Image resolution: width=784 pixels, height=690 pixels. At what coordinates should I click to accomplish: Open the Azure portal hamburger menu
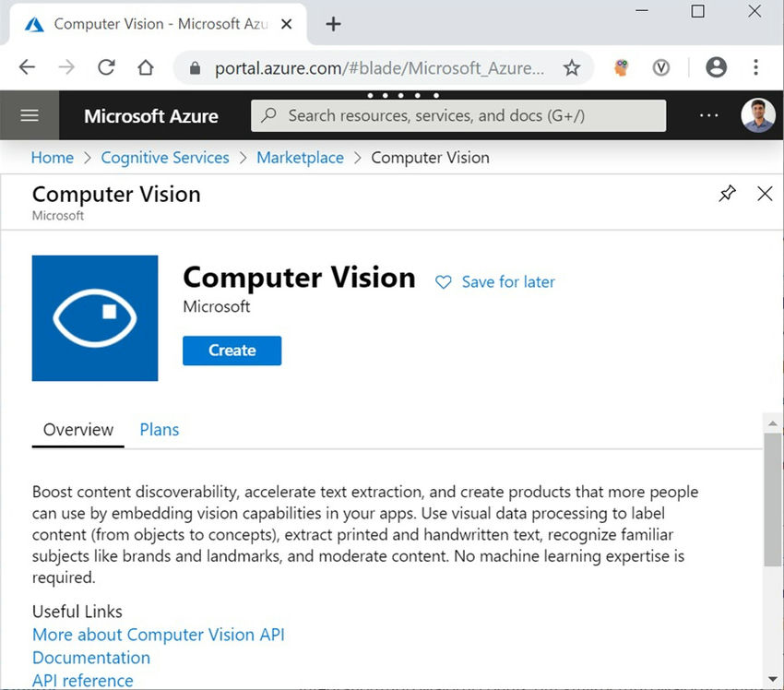[30, 114]
